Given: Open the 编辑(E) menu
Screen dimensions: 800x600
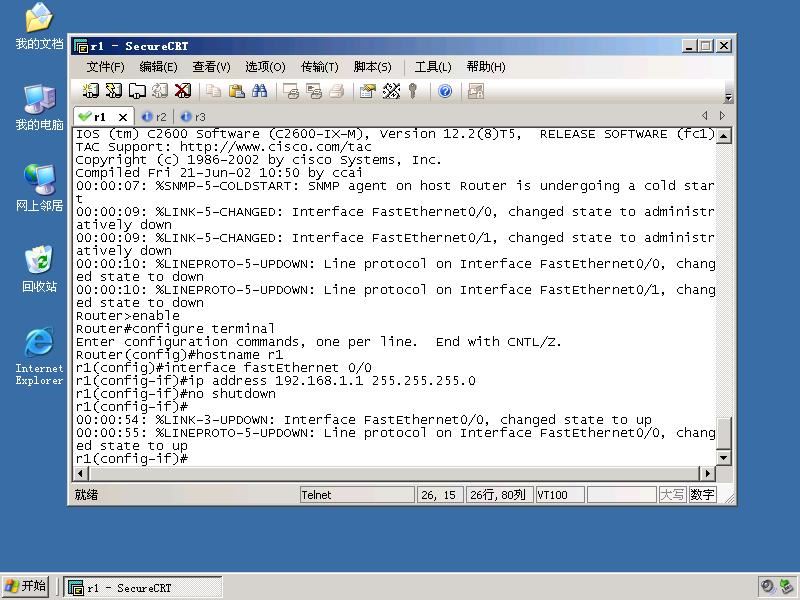Looking at the screenshot, I should point(158,67).
